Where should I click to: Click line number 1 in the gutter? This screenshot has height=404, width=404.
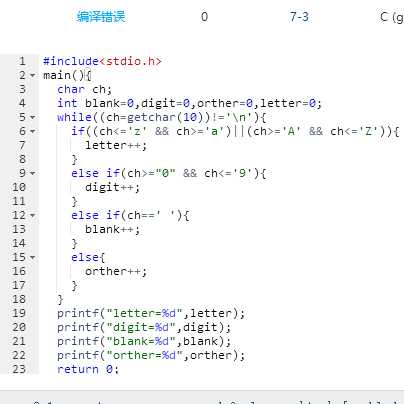click(x=22, y=61)
